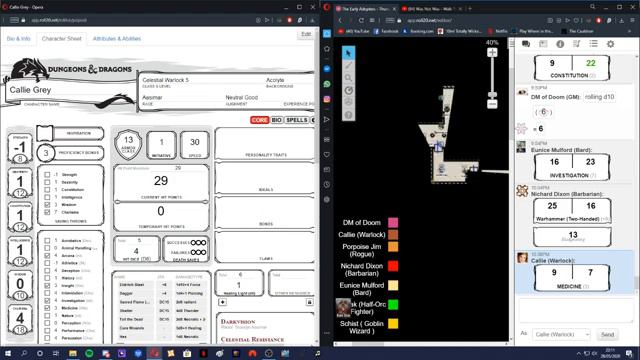The width and height of the screenshot is (640, 360).
Task: Click the Charisma ability score box
Action: [x=20, y=320]
